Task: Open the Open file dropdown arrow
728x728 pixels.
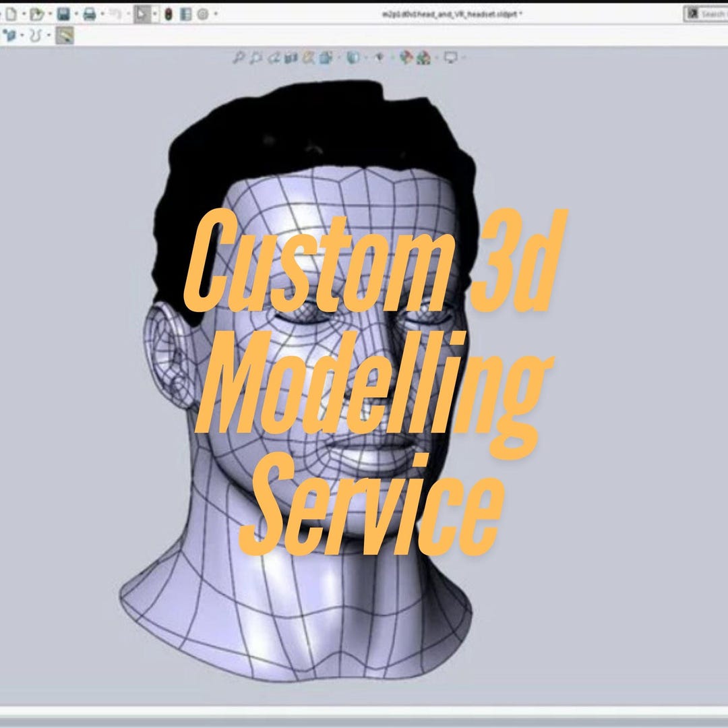Action: [x=50, y=13]
